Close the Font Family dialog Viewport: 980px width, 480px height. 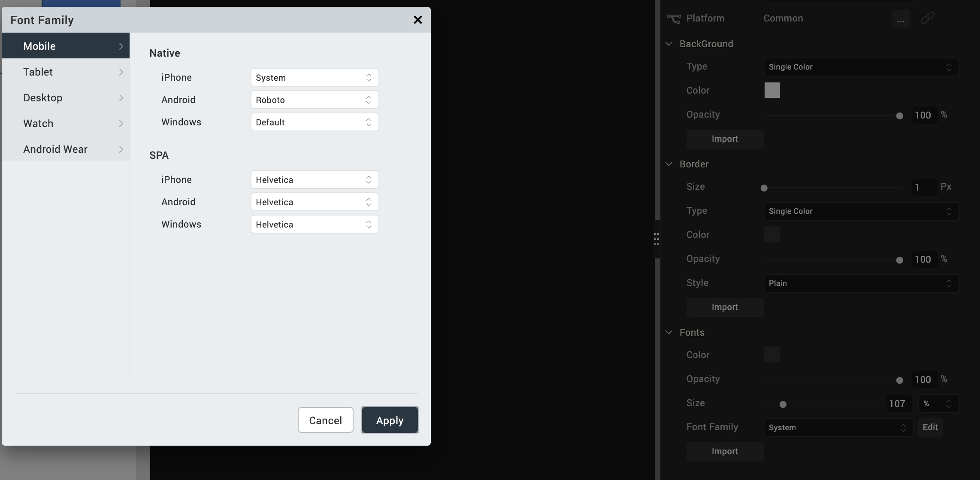point(417,20)
